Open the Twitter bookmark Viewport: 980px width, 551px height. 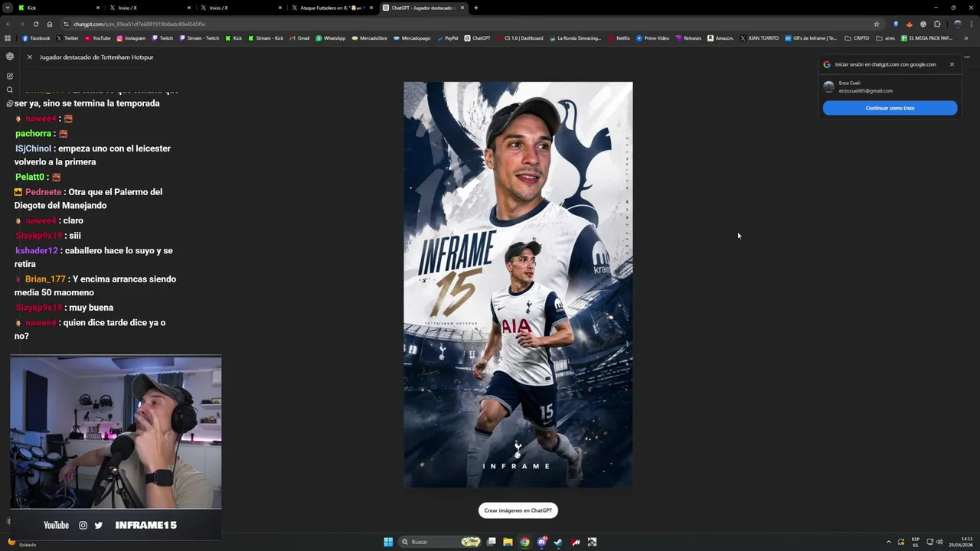pyautogui.click(x=67, y=38)
